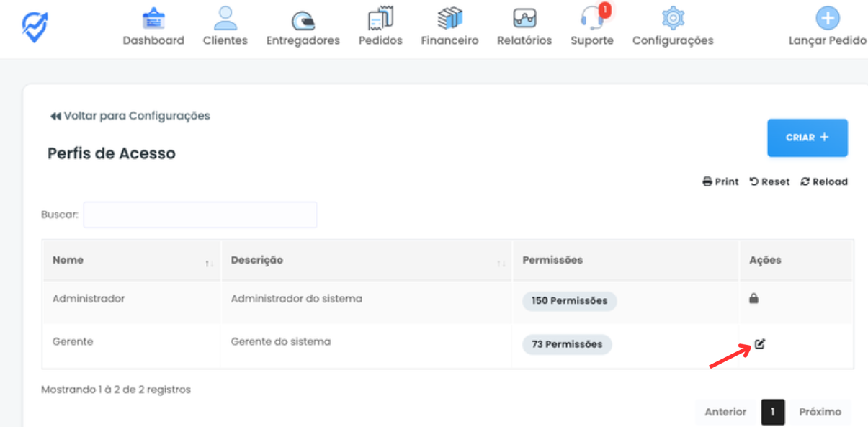Screen dimensions: 868x427
Task: Open the Dashboard icon in navbar
Action: click(153, 18)
